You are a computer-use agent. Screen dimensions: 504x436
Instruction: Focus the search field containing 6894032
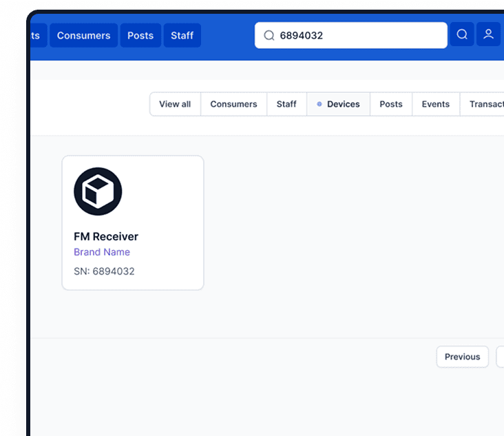point(351,35)
